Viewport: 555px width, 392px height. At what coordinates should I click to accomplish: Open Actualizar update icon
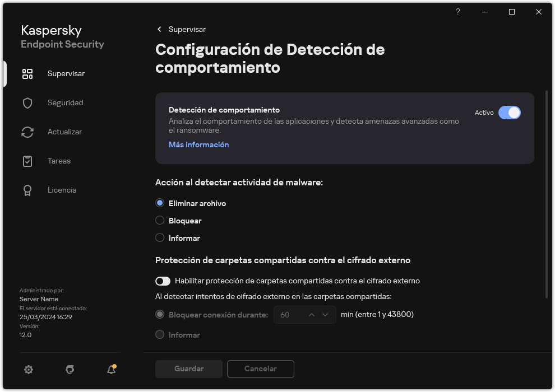coord(27,132)
